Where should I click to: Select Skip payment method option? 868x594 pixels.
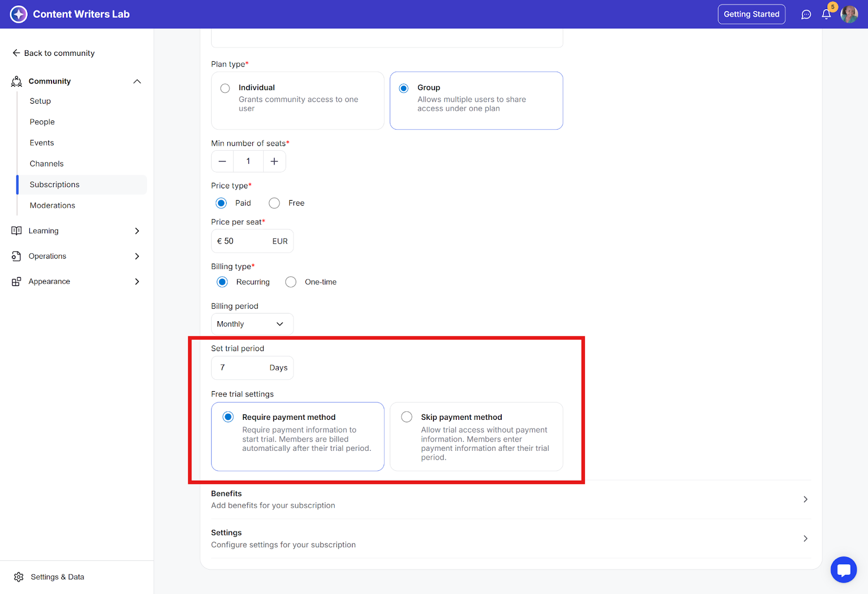click(x=407, y=417)
